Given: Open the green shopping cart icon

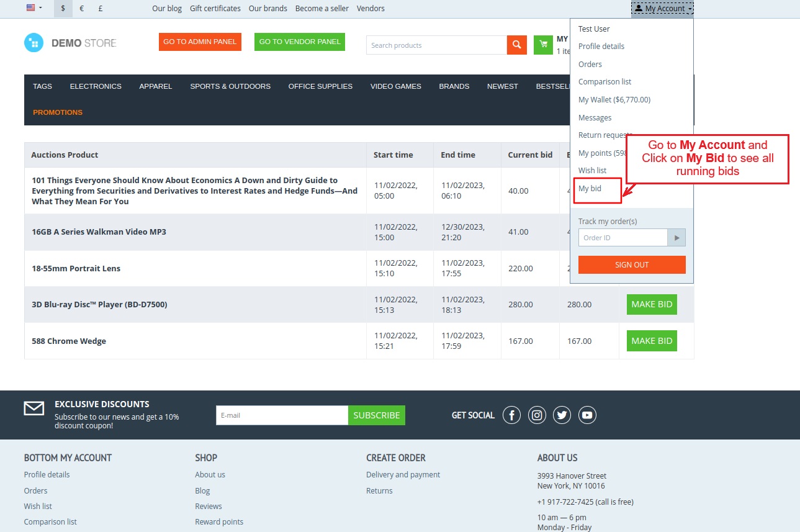Looking at the screenshot, I should click(543, 45).
